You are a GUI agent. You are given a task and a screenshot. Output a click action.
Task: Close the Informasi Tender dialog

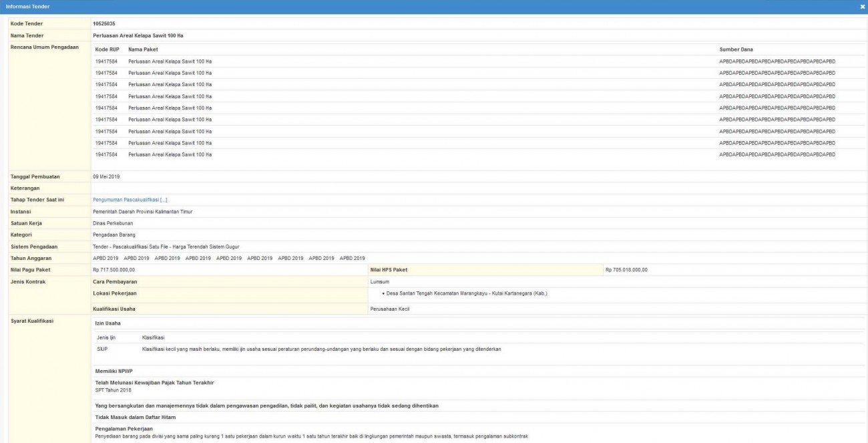point(862,6)
